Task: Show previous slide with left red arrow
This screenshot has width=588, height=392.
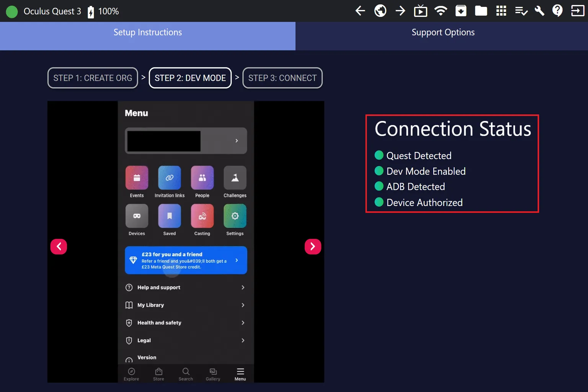Action: click(59, 246)
